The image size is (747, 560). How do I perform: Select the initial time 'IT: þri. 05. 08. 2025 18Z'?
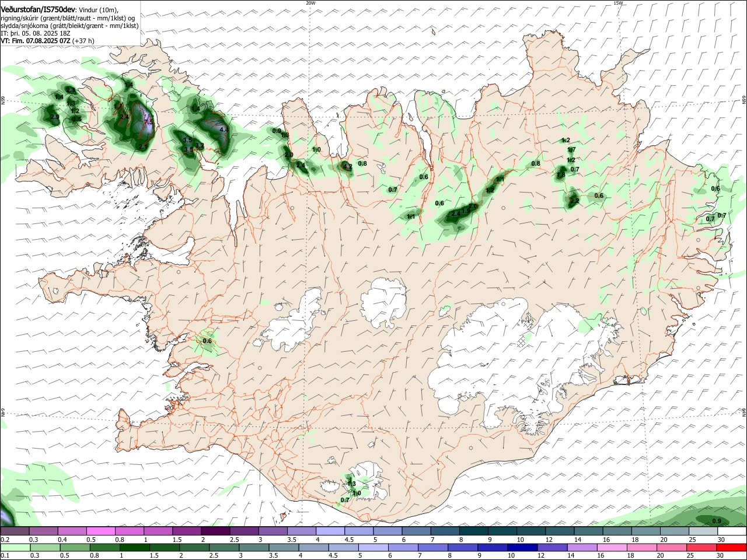pyautogui.click(x=36, y=33)
